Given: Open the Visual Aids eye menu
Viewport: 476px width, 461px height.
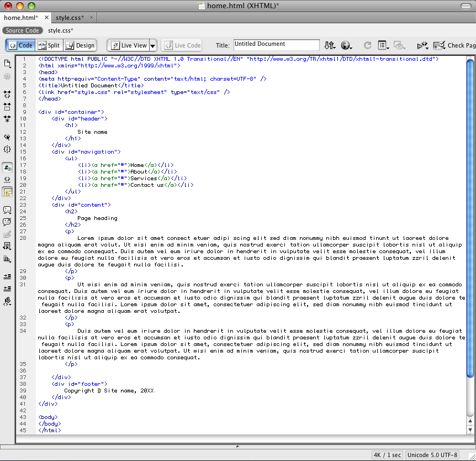Looking at the screenshot, I should [x=399, y=45].
